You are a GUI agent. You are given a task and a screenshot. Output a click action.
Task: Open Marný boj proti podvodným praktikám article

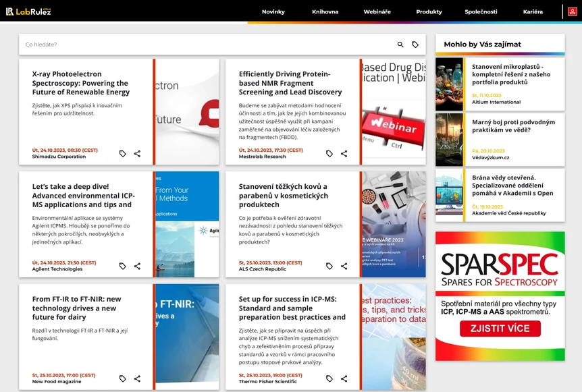pyautogui.click(x=513, y=126)
